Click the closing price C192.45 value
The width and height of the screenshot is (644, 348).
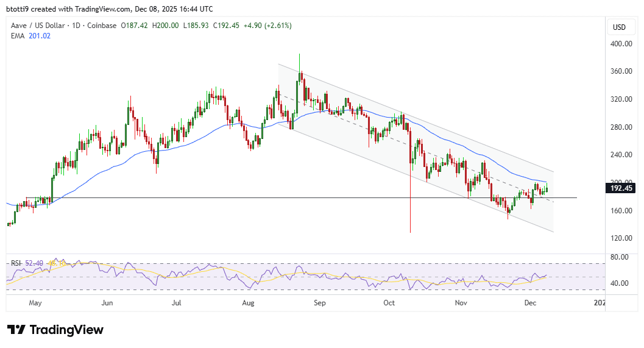coord(226,26)
